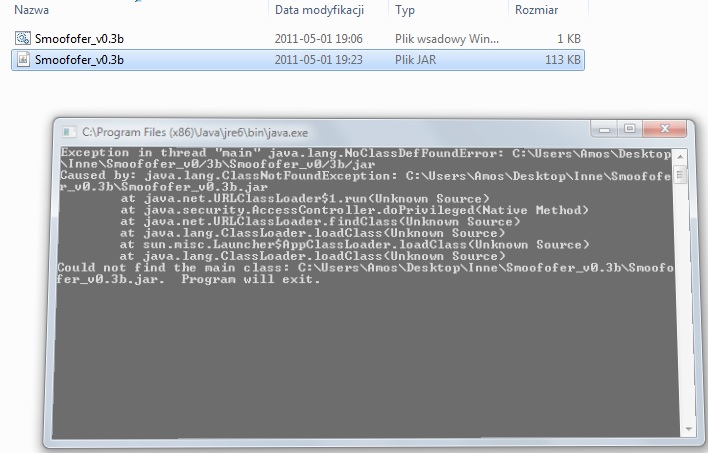
Task: Sort by the Typ column header
Action: point(405,10)
